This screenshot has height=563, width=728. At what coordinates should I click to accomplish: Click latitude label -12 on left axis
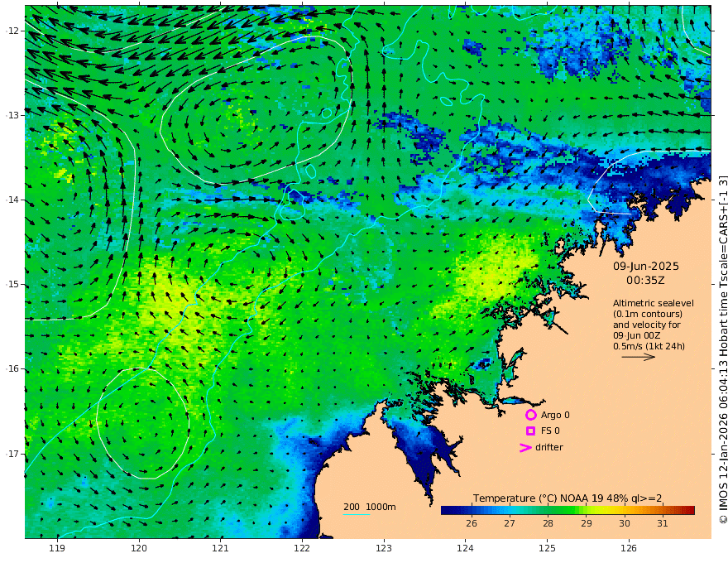(12, 31)
